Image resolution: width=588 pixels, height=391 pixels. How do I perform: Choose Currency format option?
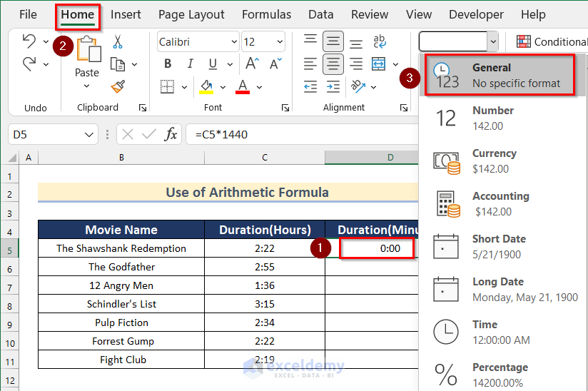tap(502, 161)
